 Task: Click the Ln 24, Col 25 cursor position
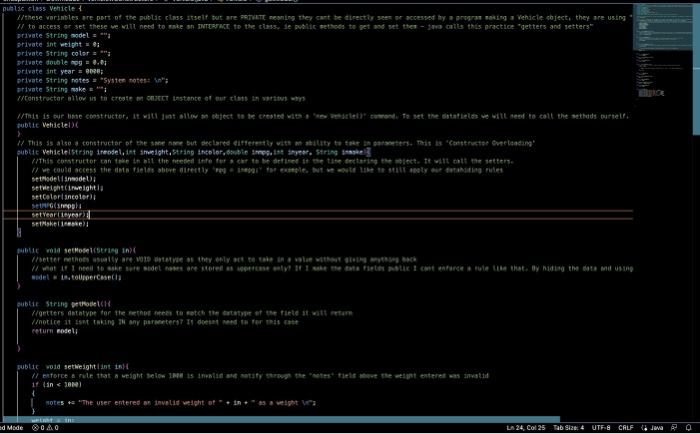pyautogui.click(x=525, y=427)
